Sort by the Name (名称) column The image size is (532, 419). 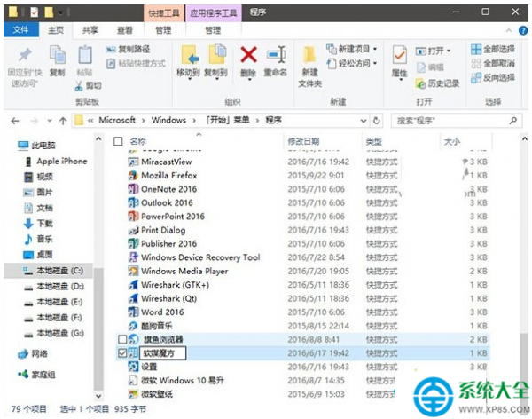pyautogui.click(x=137, y=141)
